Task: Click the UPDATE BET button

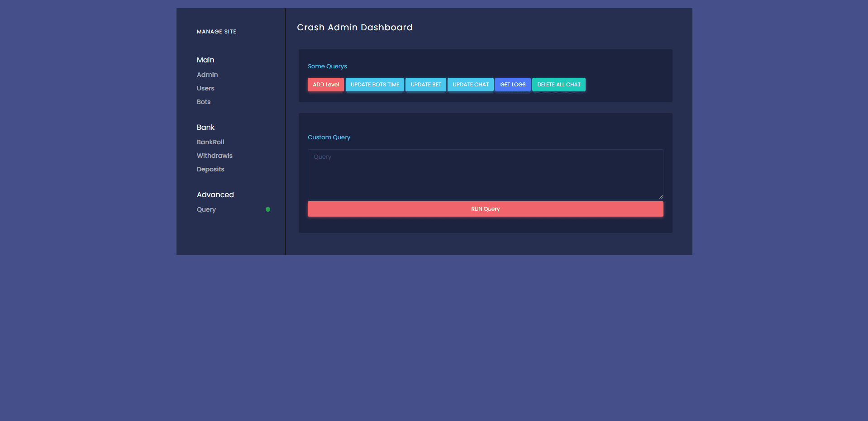Action: coord(425,85)
